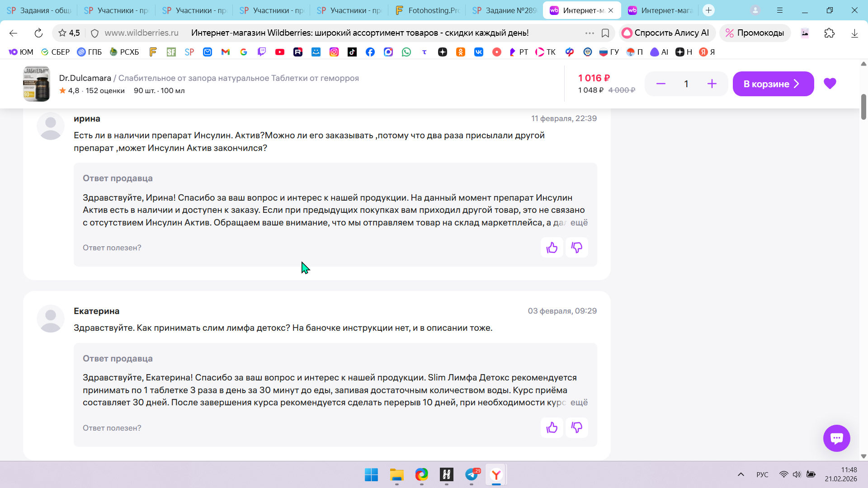Viewport: 868px width, 488px height.
Task: Click the page vertical scrollbar thumb
Action: tap(863, 107)
